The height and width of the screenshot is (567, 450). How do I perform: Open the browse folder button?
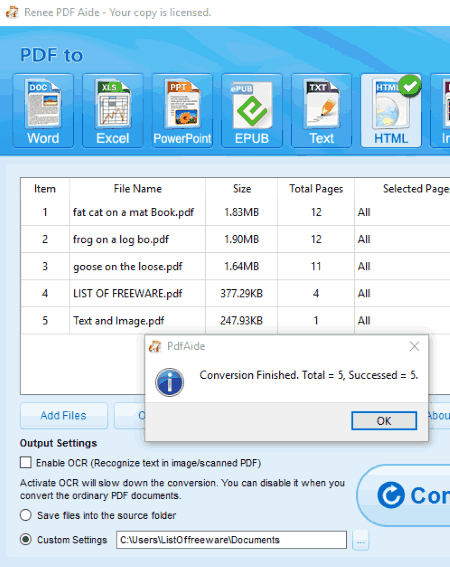(361, 540)
